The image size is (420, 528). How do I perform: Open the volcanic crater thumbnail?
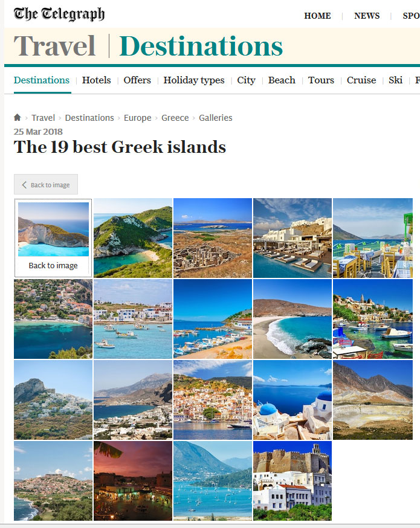point(372,400)
